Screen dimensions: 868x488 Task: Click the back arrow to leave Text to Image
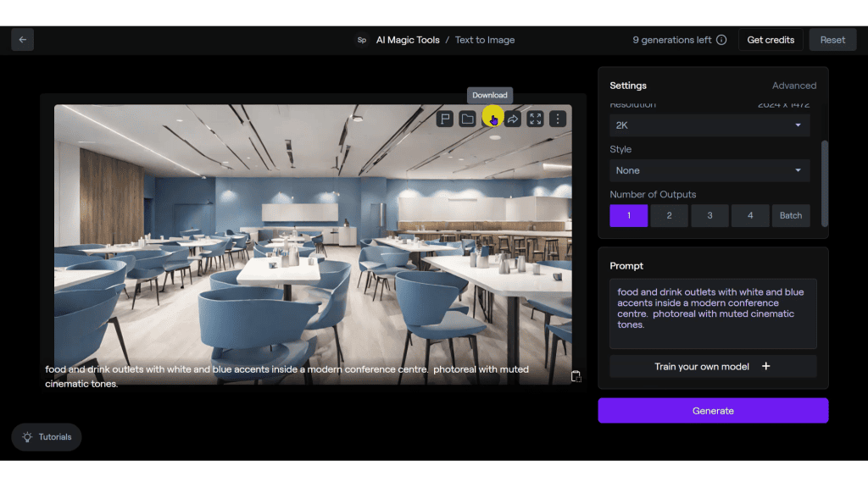pyautogui.click(x=22, y=39)
